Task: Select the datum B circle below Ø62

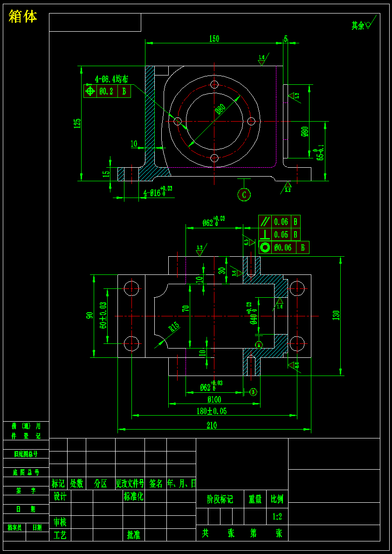Action: 253,392
